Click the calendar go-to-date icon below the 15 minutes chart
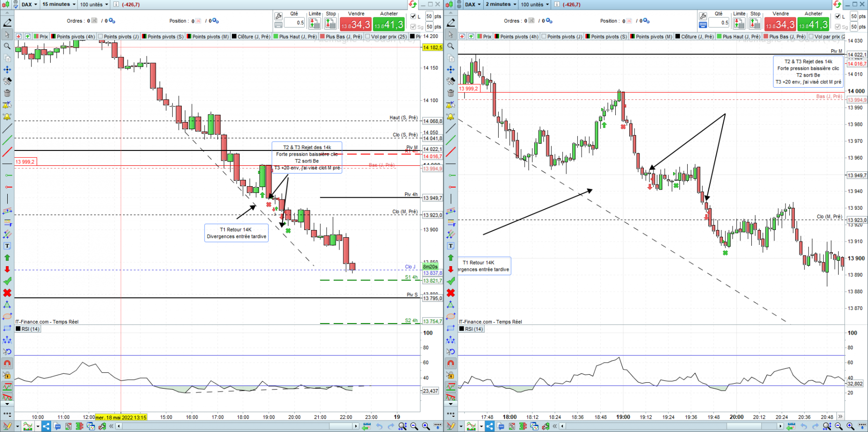868x432 pixels. pyautogui.click(x=366, y=426)
